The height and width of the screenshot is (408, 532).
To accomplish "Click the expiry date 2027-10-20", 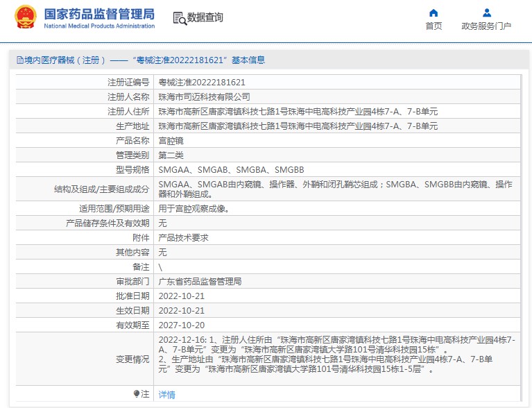I will tap(182, 325).
